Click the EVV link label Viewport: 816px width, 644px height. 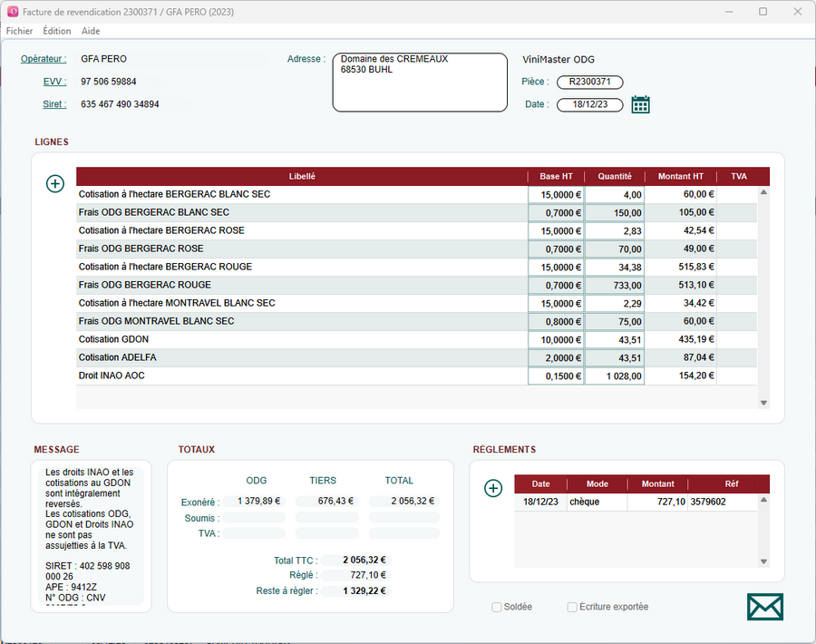click(54, 82)
